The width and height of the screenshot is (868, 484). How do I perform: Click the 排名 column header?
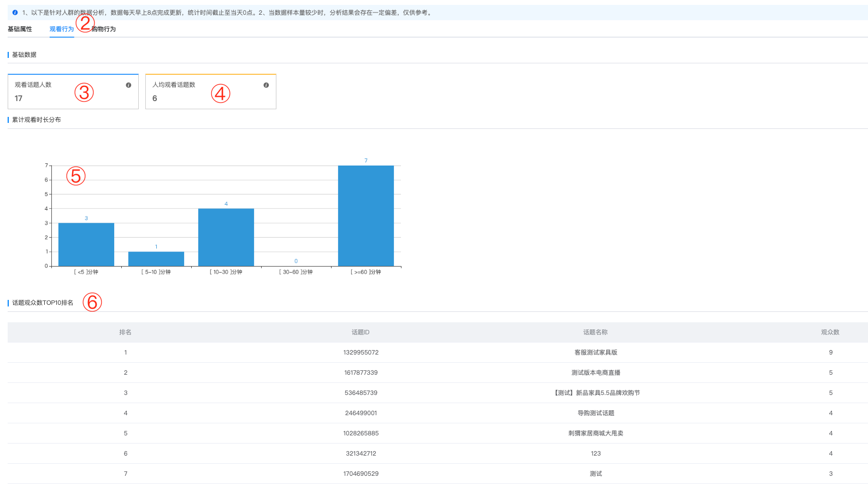click(126, 332)
